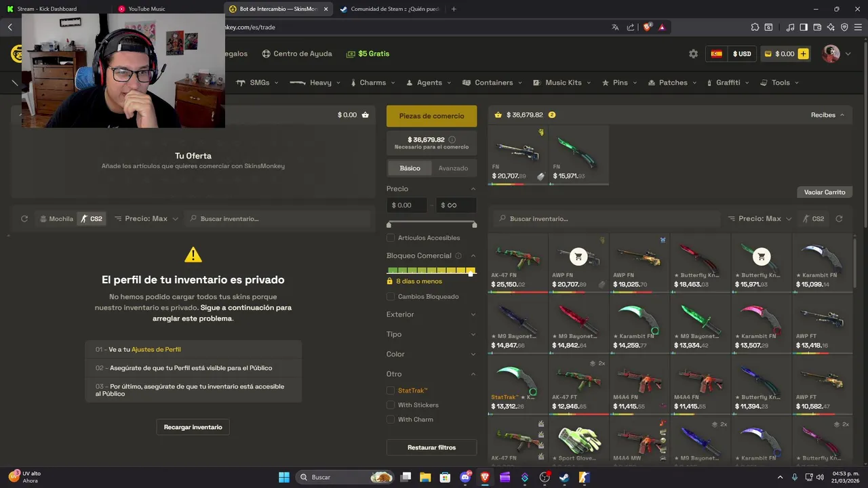Select CS2 game in your inventory

[x=92, y=219]
